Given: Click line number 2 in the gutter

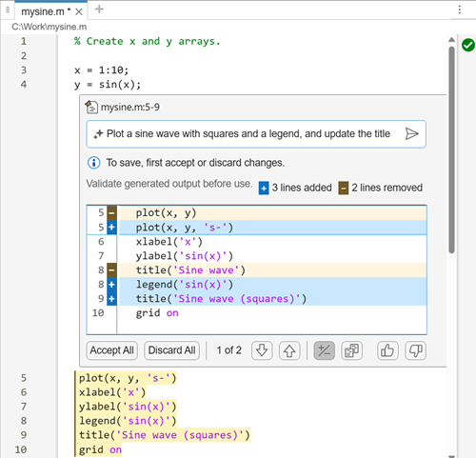Looking at the screenshot, I should tap(24, 56).
